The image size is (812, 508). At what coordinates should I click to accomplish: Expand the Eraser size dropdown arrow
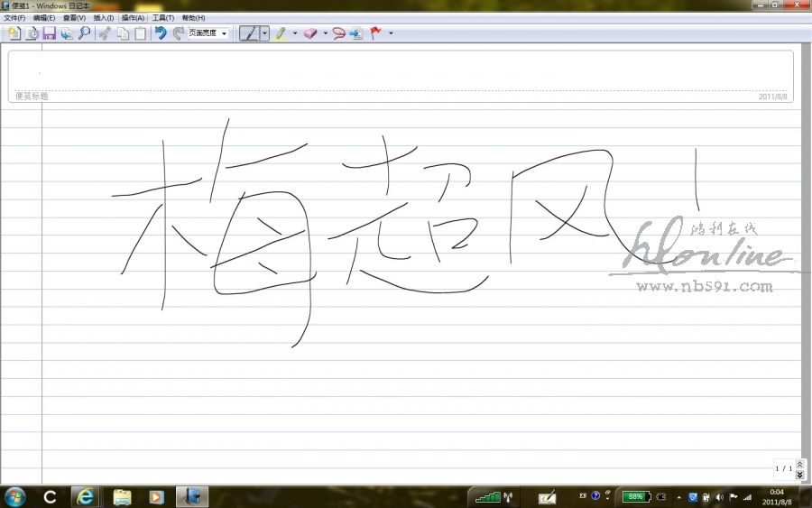click(x=325, y=33)
